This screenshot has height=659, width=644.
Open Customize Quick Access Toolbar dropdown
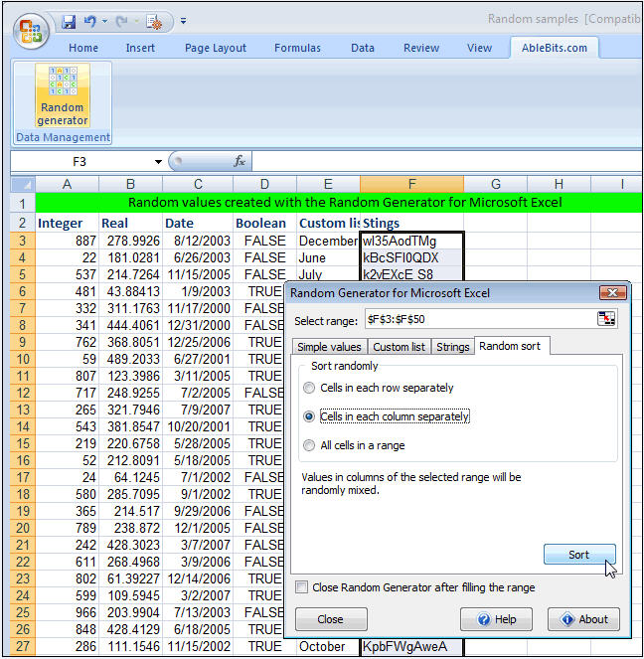click(x=183, y=21)
